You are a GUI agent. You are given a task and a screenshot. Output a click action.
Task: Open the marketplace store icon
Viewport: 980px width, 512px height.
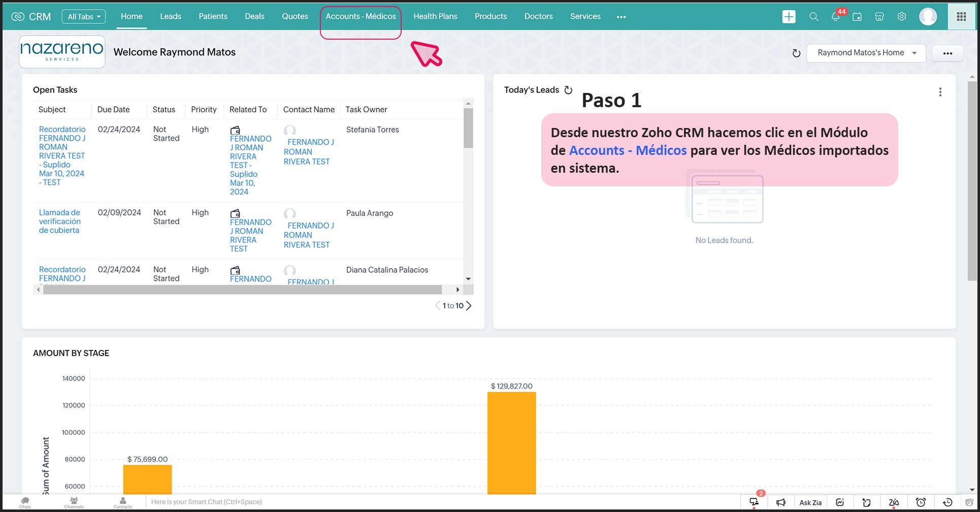pyautogui.click(x=879, y=17)
